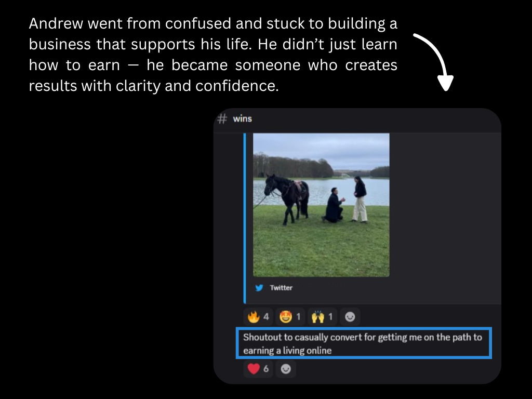Toggle the star-struck emoji reaction

tap(290, 317)
